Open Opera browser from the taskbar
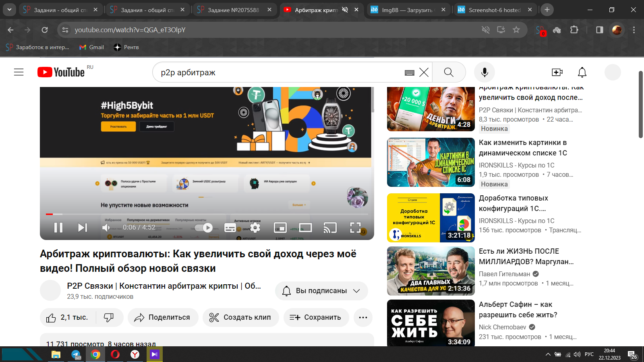This screenshot has width=644, height=362. pos(115,354)
